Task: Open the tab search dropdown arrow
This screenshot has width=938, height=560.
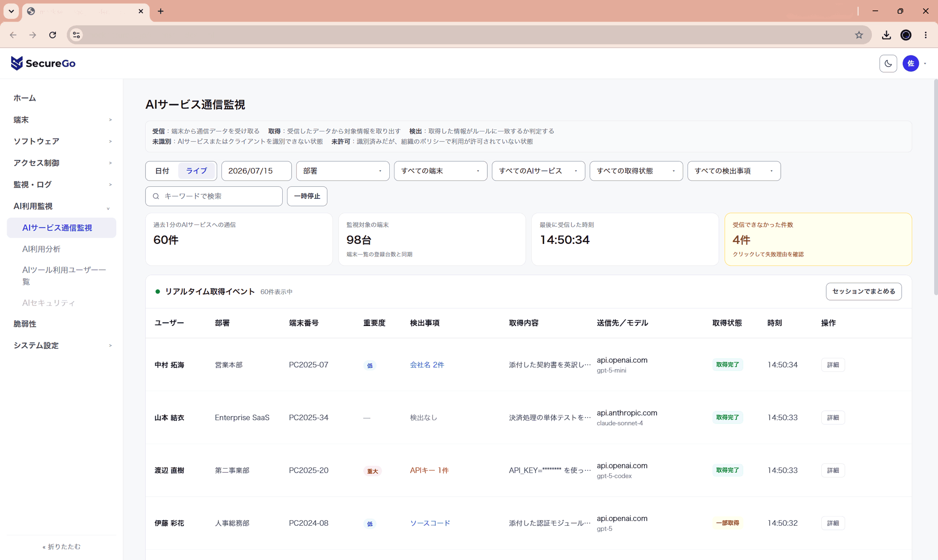Action: 11,11
